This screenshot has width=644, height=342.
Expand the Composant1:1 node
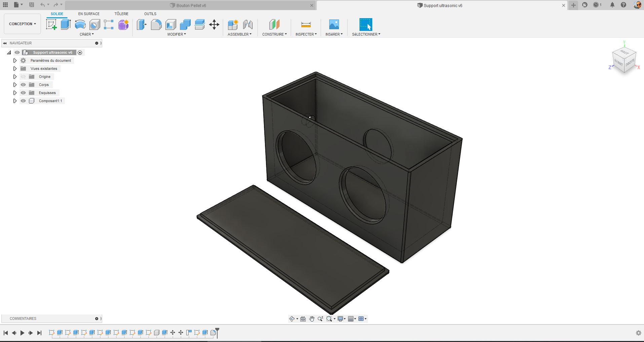click(15, 101)
